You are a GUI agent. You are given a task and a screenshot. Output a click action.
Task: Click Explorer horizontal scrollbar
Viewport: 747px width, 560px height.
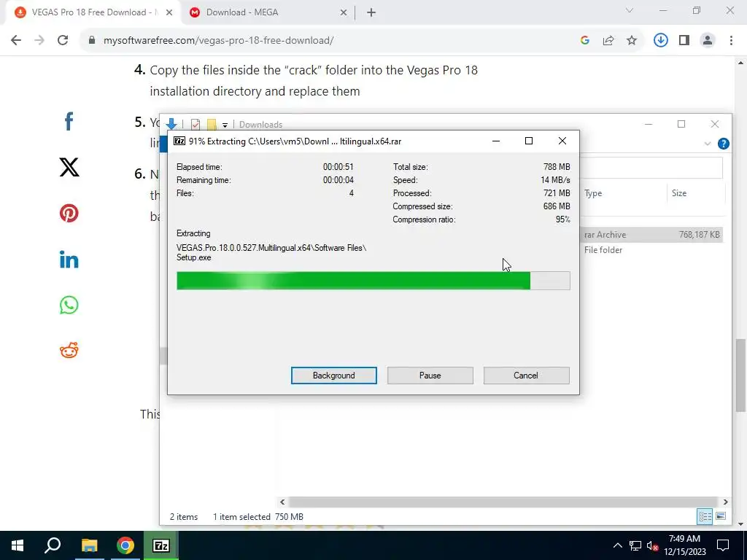(503, 502)
